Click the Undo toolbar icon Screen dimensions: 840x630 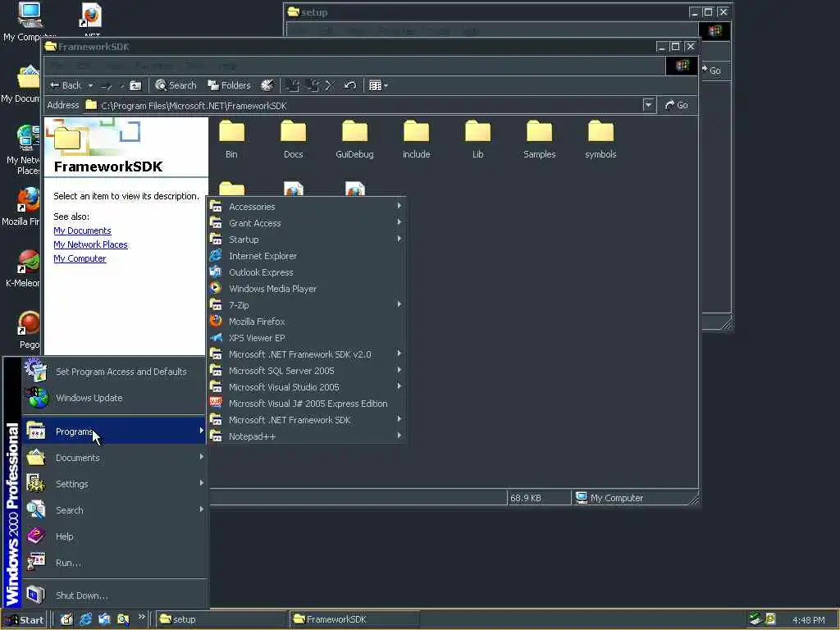[349, 85]
